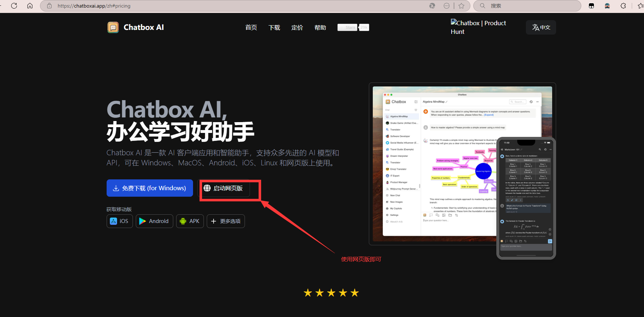This screenshot has height=317, width=644.
Task: Open the favorites star-list icon
Action: coord(640,6)
